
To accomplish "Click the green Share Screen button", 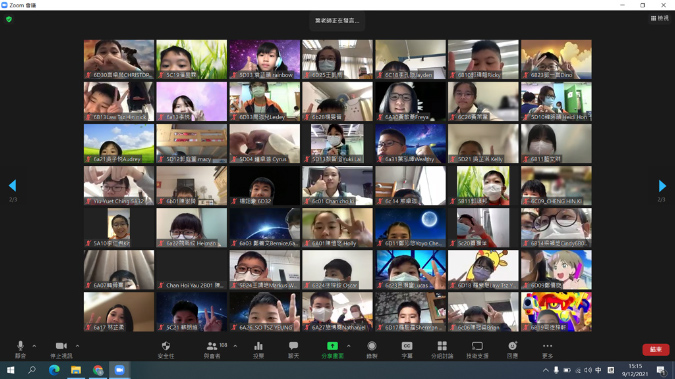I will point(332,349).
